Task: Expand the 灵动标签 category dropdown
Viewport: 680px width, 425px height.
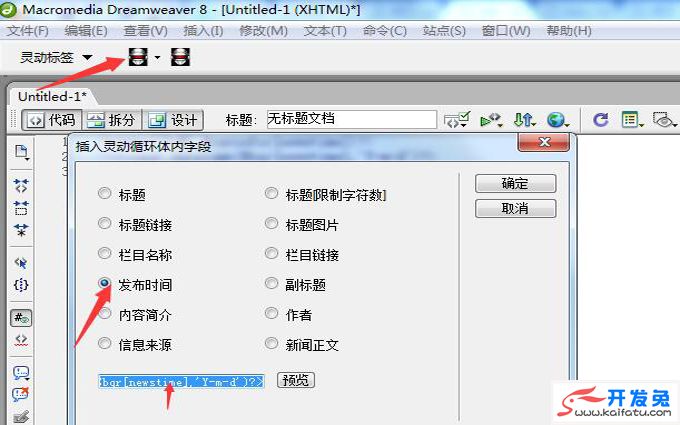Action: click(x=87, y=57)
